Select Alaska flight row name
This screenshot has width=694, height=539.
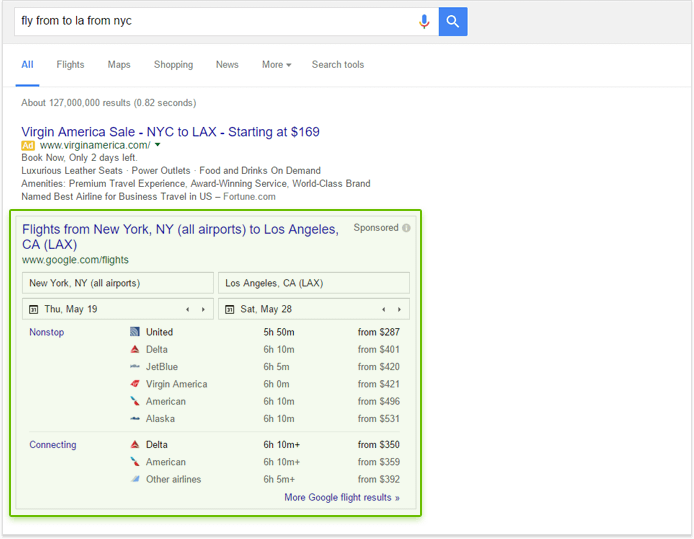(160, 419)
